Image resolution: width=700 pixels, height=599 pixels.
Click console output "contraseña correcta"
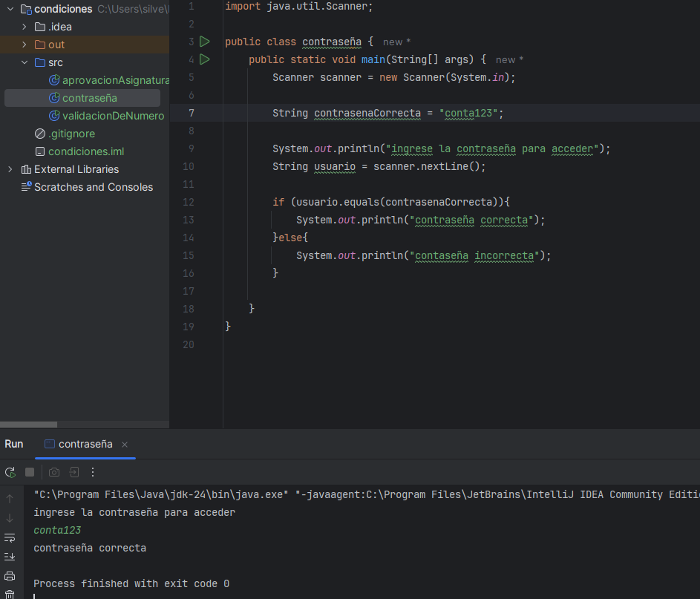tap(90, 548)
